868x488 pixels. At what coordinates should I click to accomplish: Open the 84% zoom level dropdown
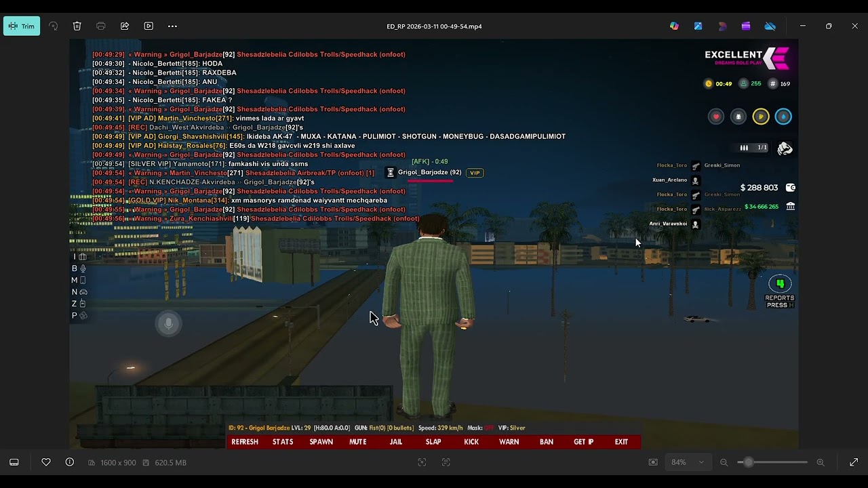pos(688,462)
